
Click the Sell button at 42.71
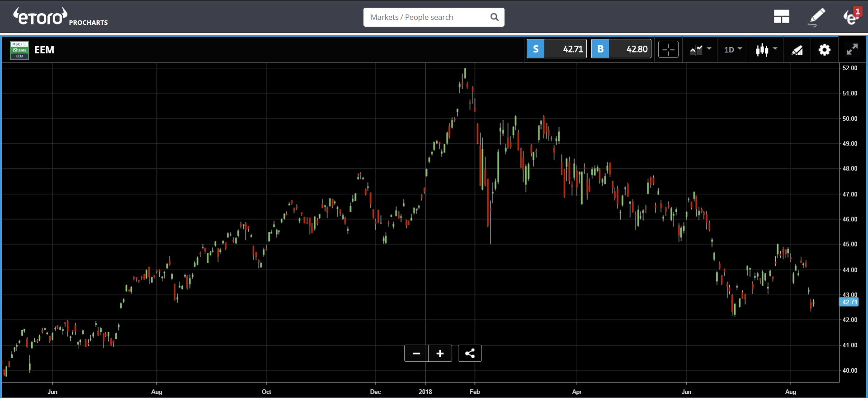557,49
